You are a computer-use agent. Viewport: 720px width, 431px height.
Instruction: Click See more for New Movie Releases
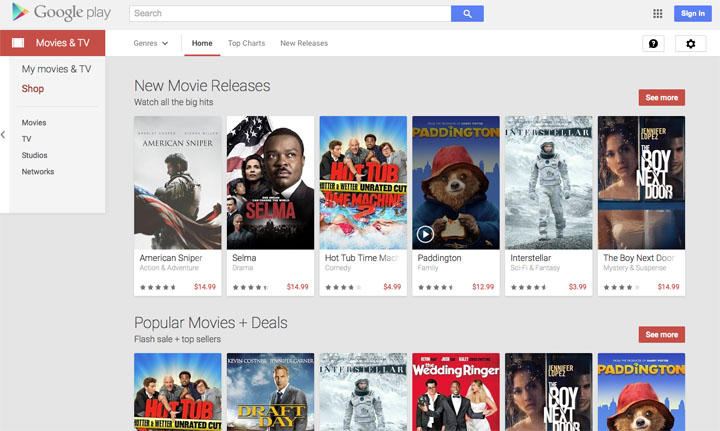coord(661,98)
